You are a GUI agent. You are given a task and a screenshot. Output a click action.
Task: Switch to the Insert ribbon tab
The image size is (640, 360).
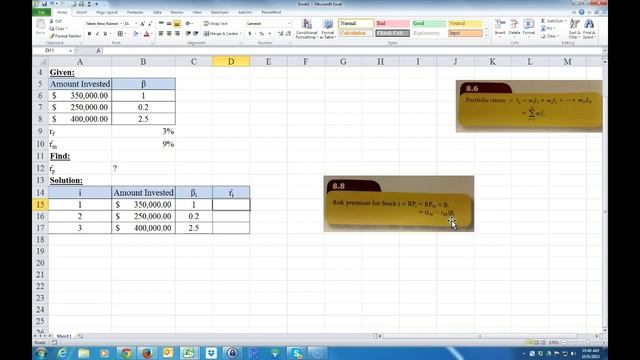pos(82,12)
